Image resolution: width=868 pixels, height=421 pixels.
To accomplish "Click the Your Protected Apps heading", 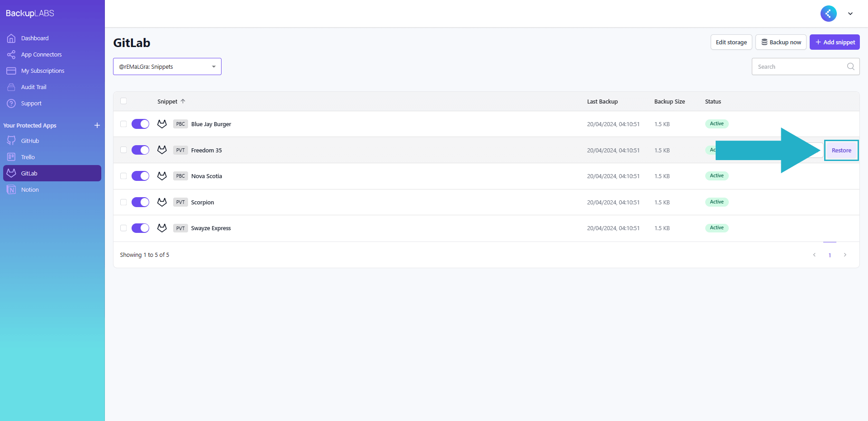I will tap(30, 126).
